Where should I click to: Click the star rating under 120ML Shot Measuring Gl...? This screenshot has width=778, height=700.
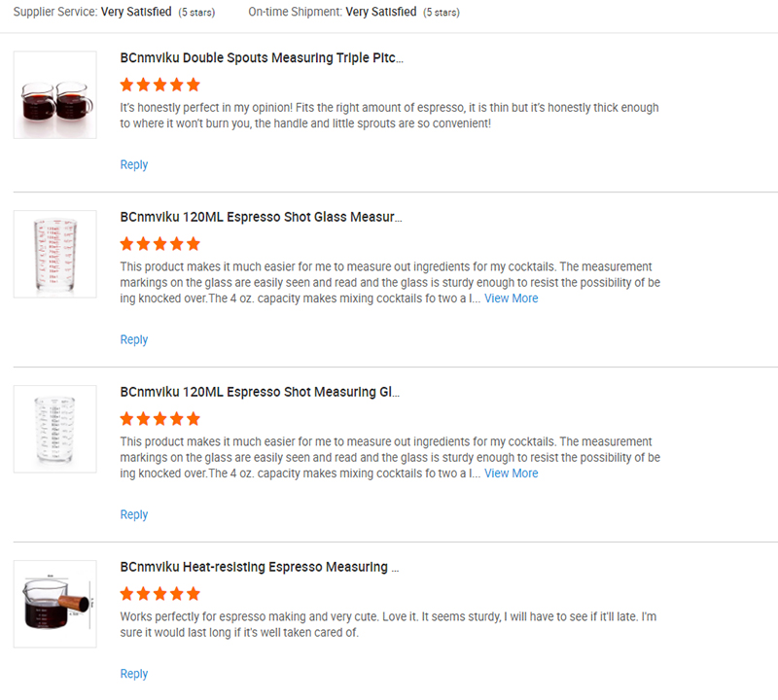pyautogui.click(x=159, y=419)
